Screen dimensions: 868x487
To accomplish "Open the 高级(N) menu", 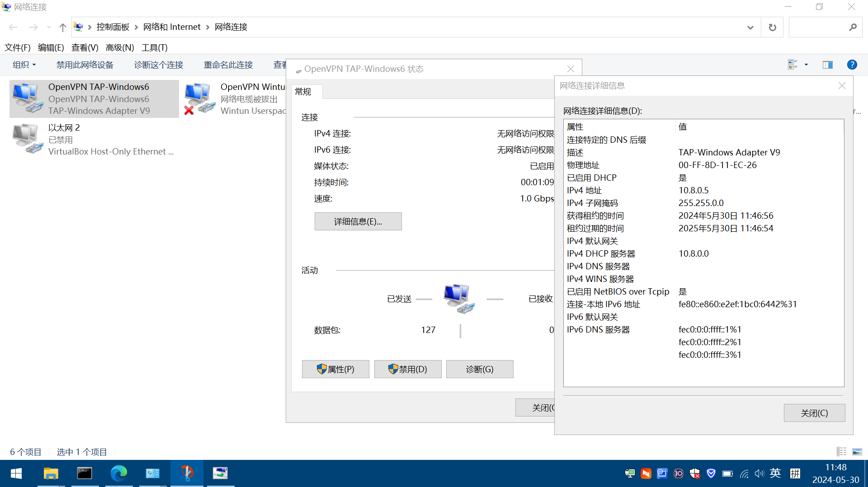I will pyautogui.click(x=119, y=47).
